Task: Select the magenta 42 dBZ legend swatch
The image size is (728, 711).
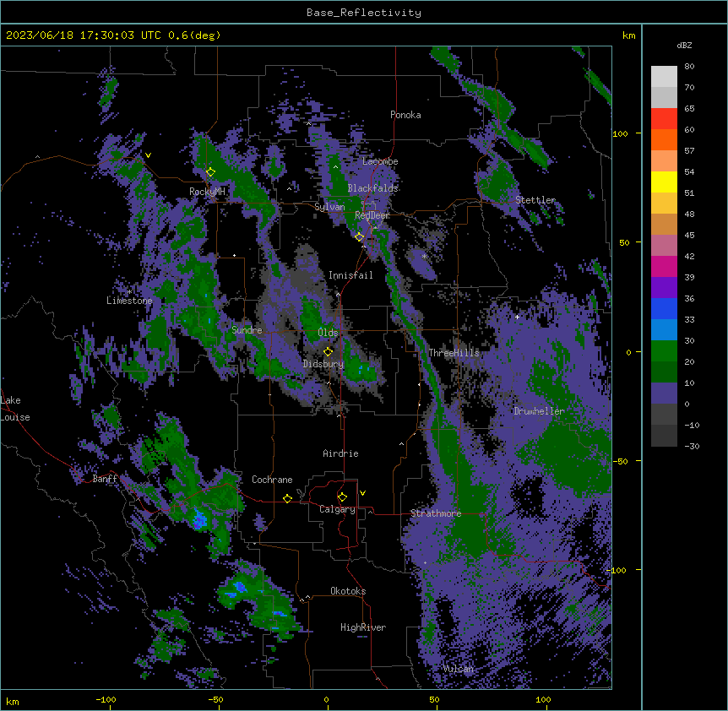Action: (x=664, y=266)
